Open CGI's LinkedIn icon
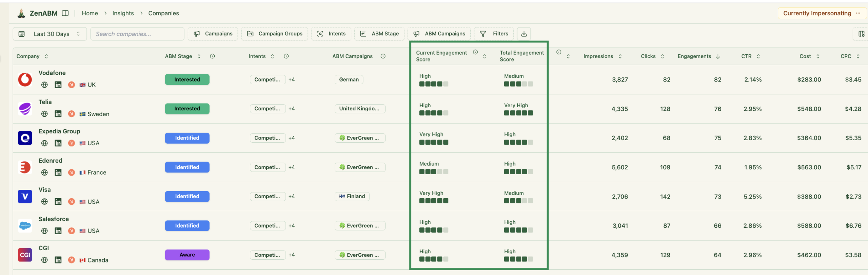The image size is (868, 275). [58, 260]
